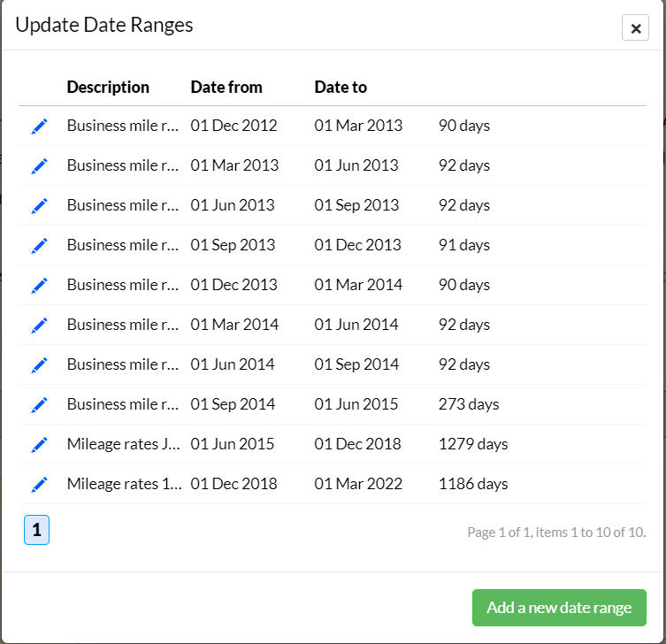Edit the 1279 days mileage rates row

39,444
